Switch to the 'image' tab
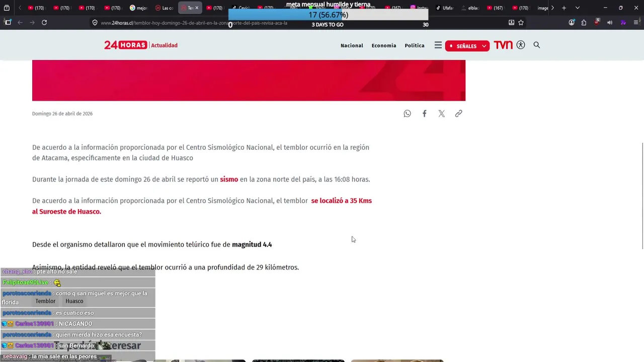The width and height of the screenshot is (644, 362). (x=542, y=8)
